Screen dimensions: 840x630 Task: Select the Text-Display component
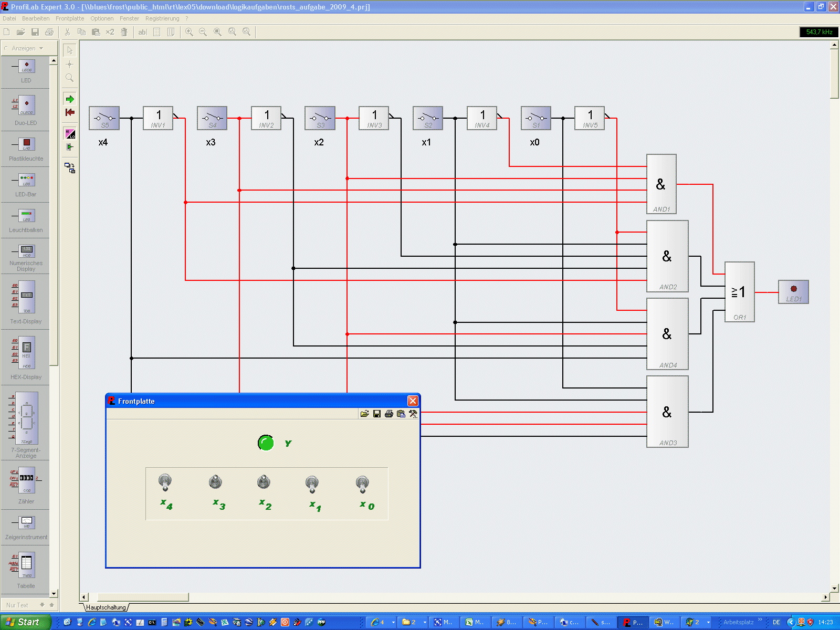click(26, 302)
